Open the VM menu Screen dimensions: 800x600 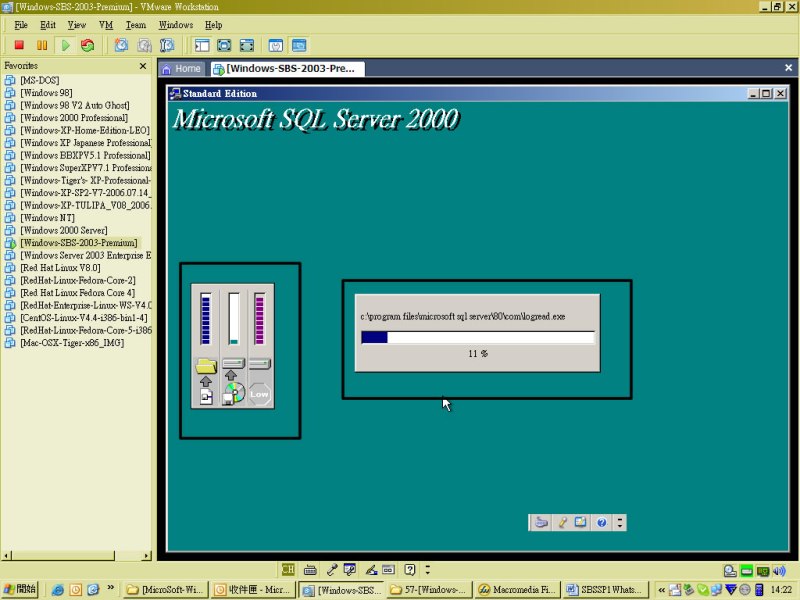tap(106, 24)
